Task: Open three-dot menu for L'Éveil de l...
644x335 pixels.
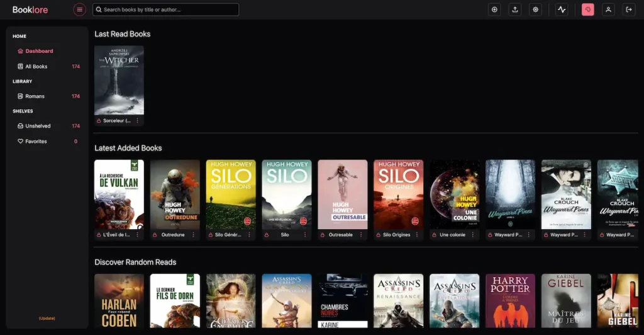Action: coord(137,235)
